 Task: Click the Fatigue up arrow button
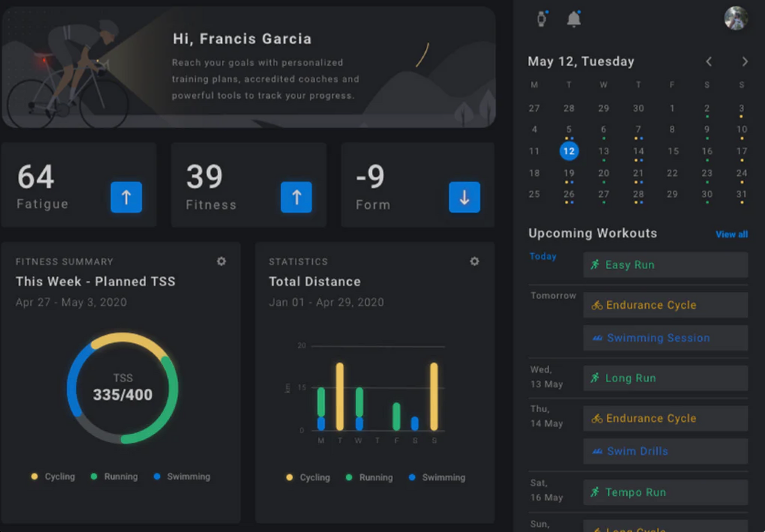click(126, 197)
